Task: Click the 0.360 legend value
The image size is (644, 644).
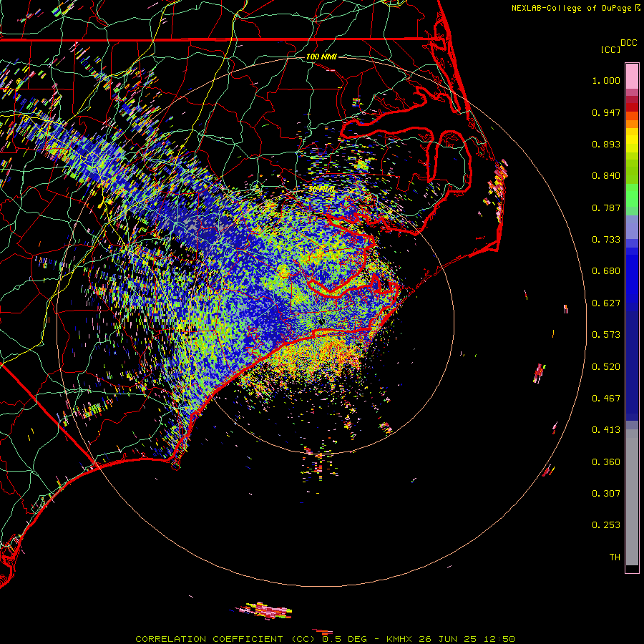Action: pos(606,462)
